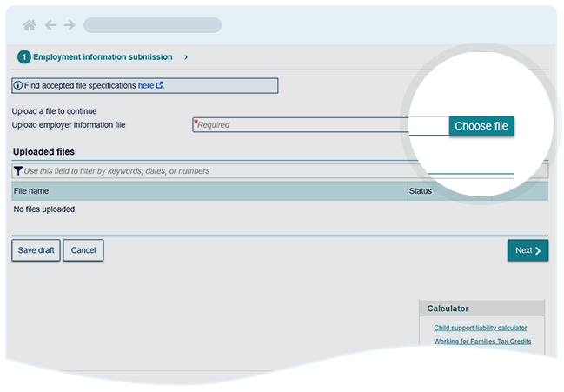564x392 pixels.
Task: Open the 'here' file specifications link
Action: tap(145, 86)
